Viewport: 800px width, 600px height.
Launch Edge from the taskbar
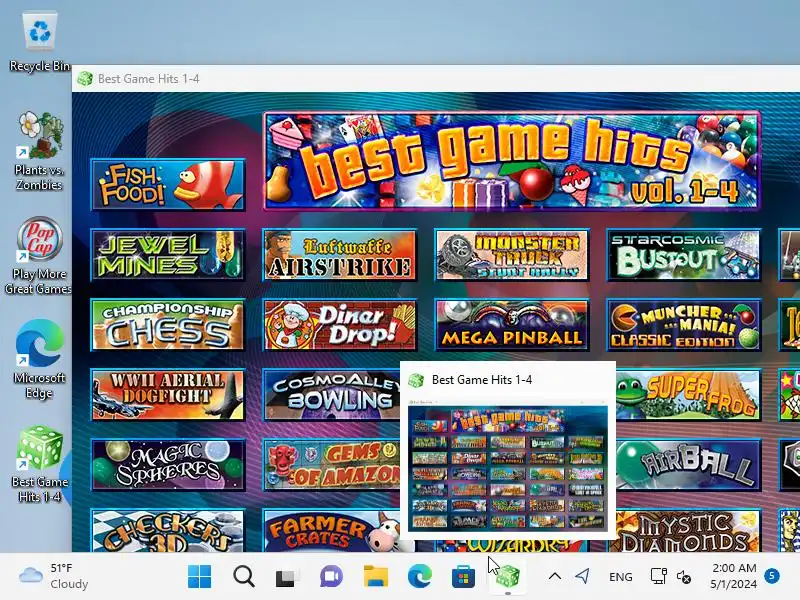[420, 577]
